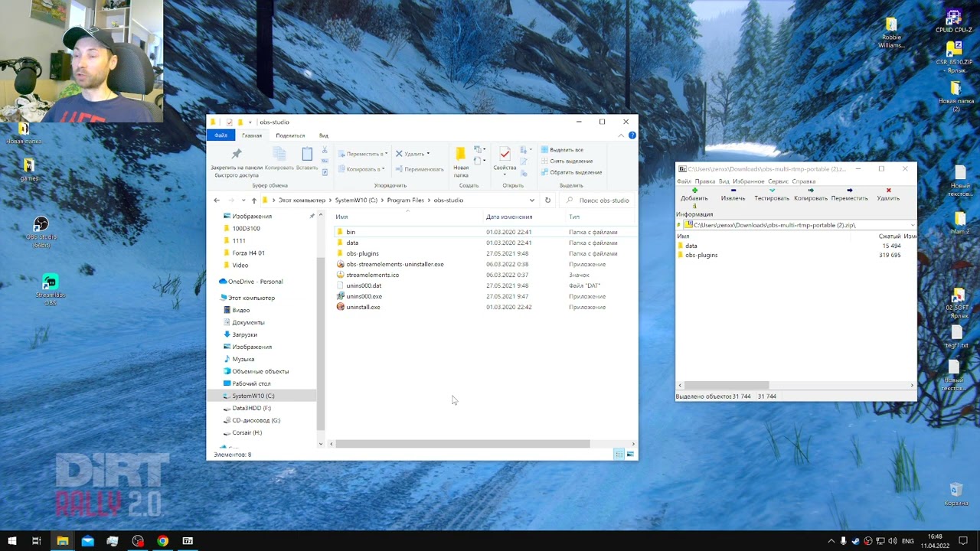
Task: Select the obs-plugins folder in Explorer
Action: [362, 253]
